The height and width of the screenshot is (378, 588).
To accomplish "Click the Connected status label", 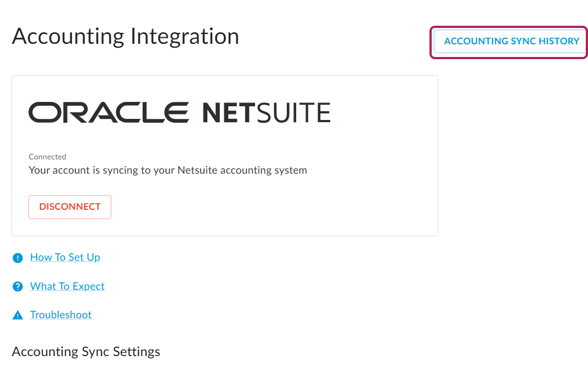I will (47, 157).
